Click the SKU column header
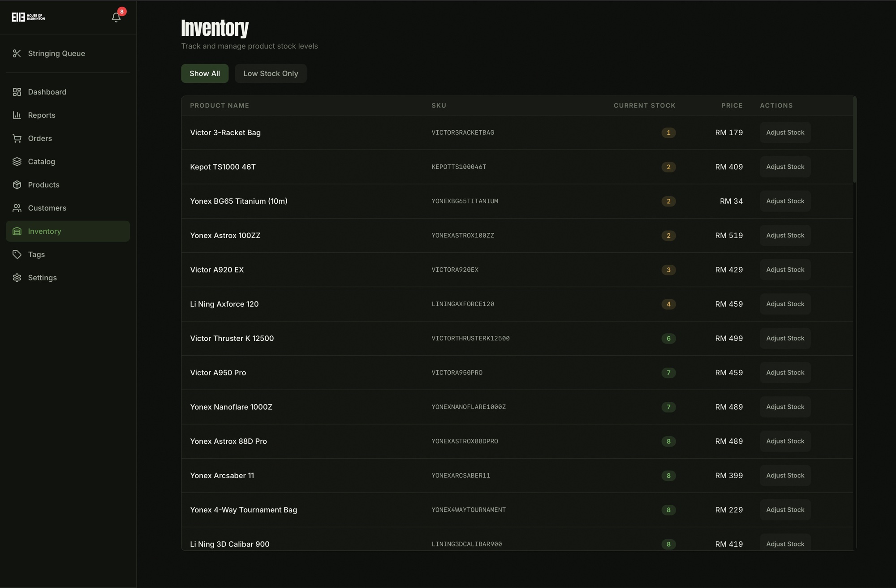This screenshot has width=896, height=588. 439,106
